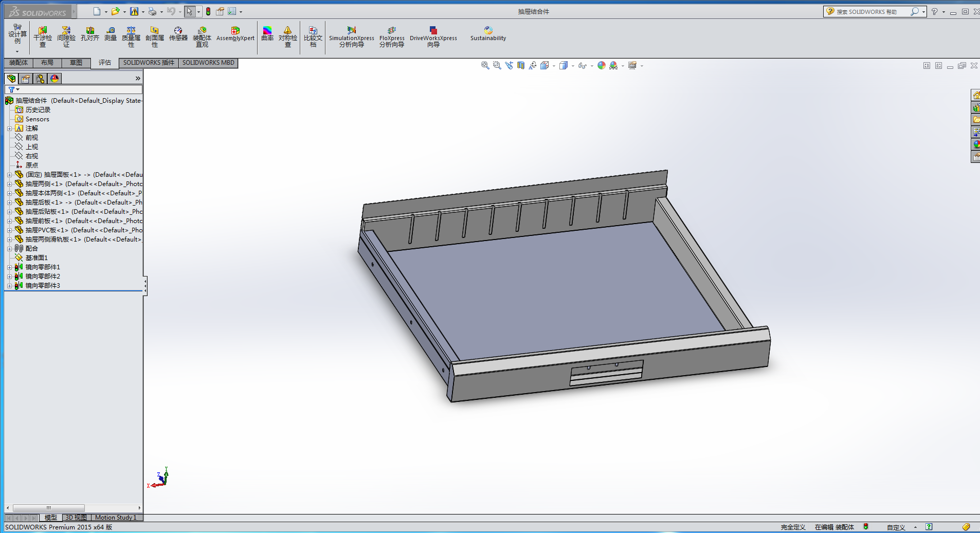
Task: Open the SOLIDWORKS 插件 tab
Action: 149,63
